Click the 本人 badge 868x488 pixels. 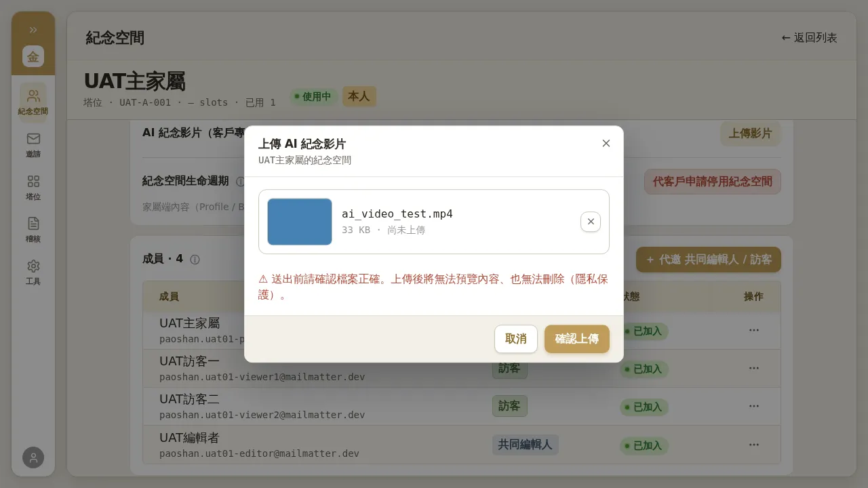tap(359, 96)
